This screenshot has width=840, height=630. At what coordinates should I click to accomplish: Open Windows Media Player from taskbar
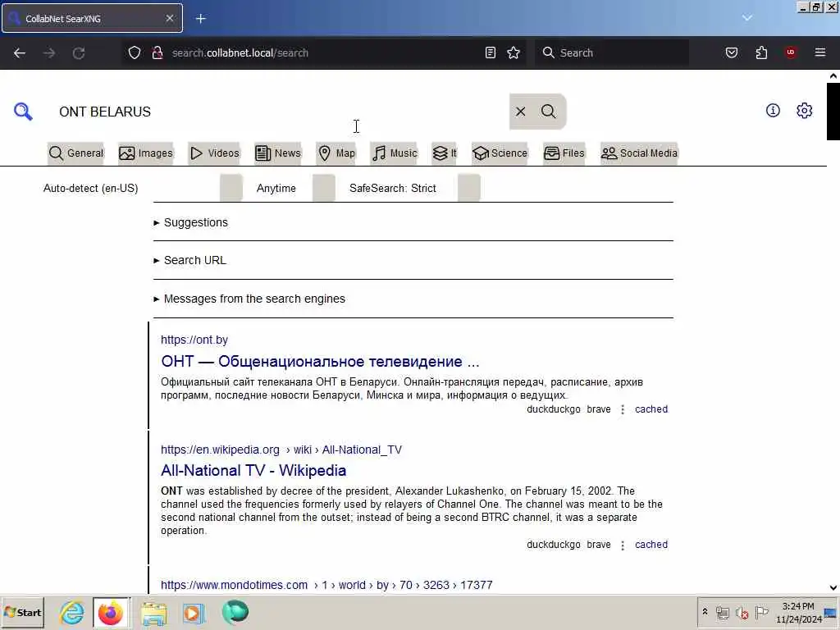coord(194,612)
